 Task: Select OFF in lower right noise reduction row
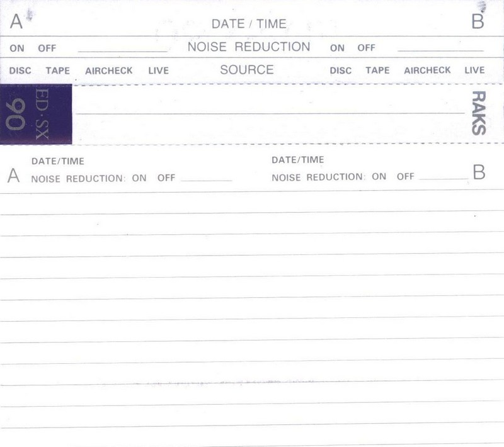coord(406,177)
